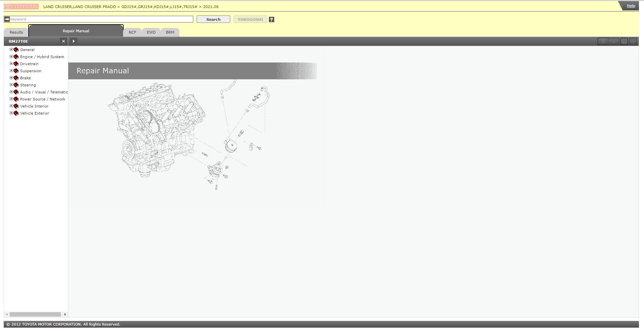Open the BRM tab
The height and width of the screenshot is (331, 644).
(170, 32)
